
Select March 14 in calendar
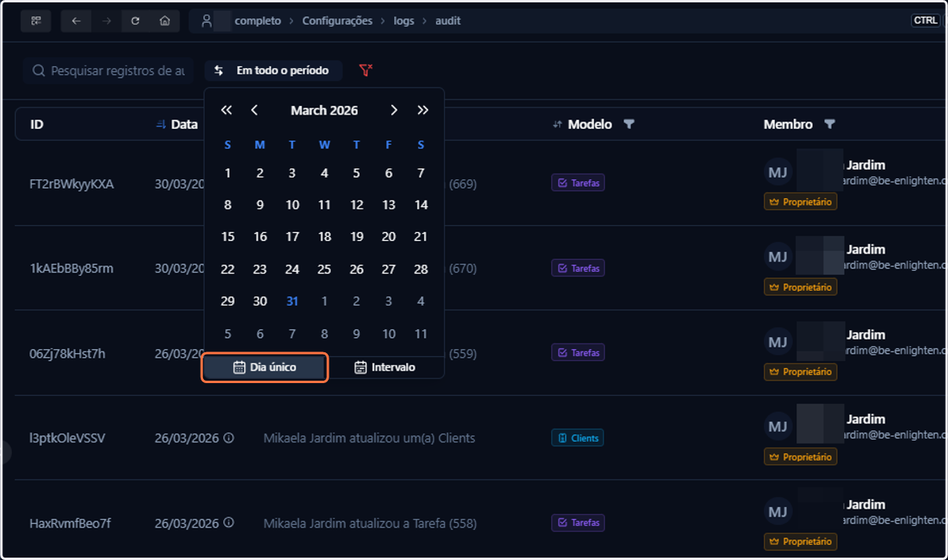[x=421, y=205]
